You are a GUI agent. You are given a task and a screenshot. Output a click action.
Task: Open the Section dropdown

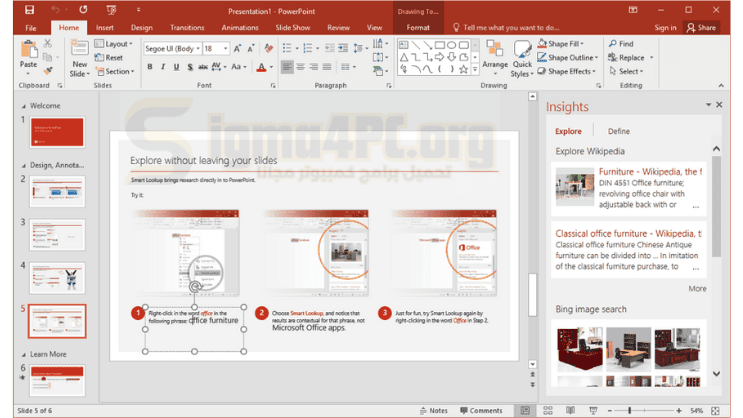pyautogui.click(x=115, y=71)
